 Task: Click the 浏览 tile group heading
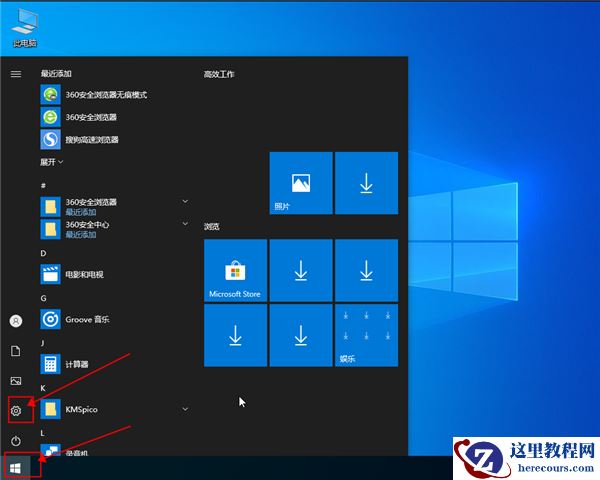211,226
